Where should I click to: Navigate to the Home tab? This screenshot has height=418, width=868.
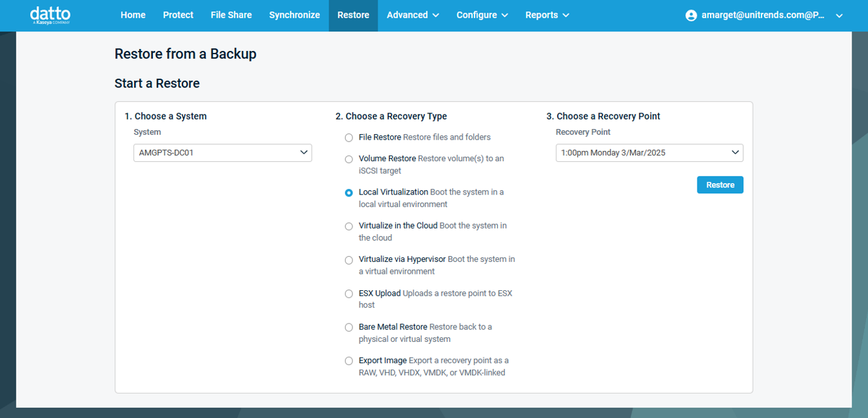pos(133,14)
